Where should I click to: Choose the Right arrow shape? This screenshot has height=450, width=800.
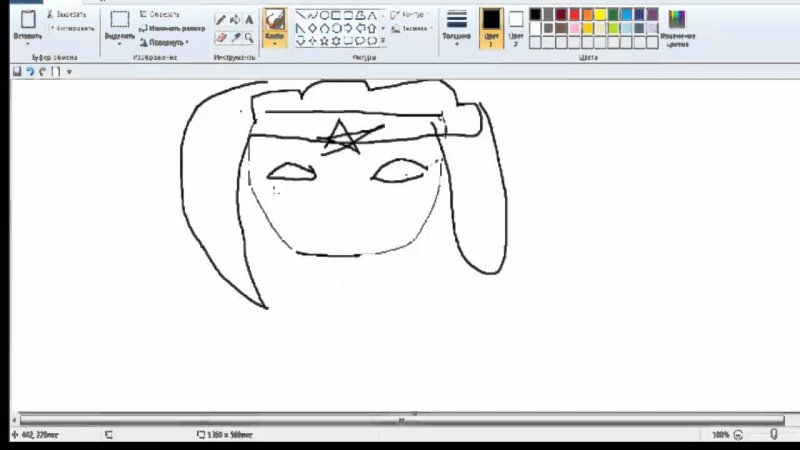[348, 28]
